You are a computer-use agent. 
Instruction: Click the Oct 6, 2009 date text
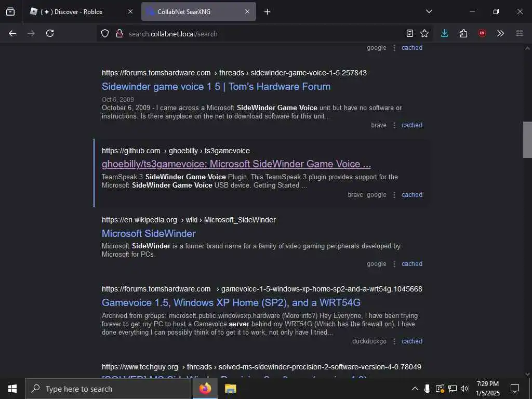[118, 99]
